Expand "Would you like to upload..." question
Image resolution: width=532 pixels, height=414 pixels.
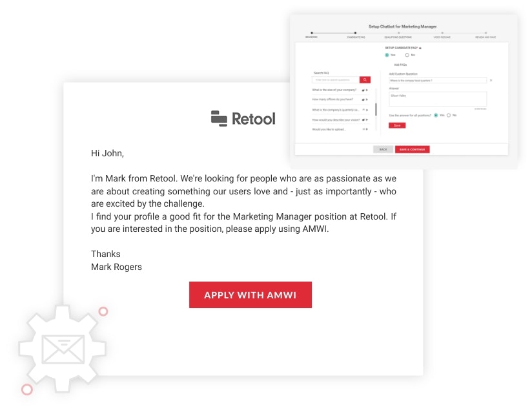(x=366, y=129)
